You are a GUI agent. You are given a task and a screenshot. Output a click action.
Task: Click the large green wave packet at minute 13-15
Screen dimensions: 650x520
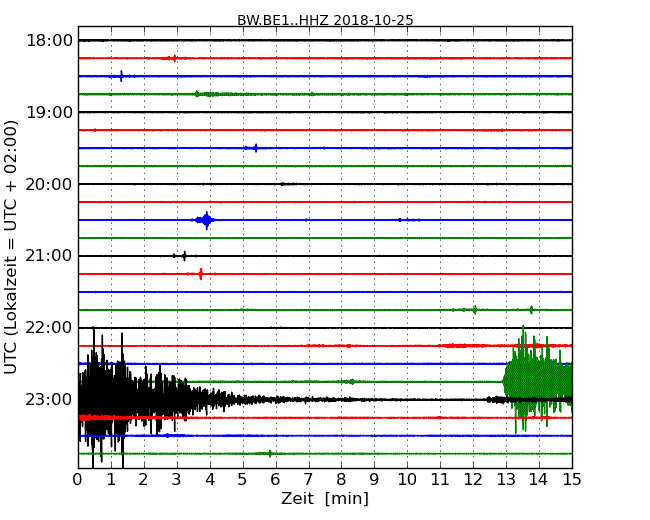point(538,379)
